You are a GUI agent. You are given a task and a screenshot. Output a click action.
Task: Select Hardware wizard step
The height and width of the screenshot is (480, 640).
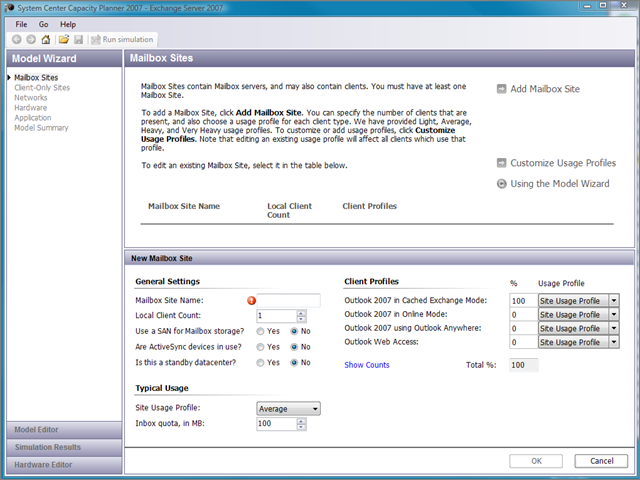point(31,108)
